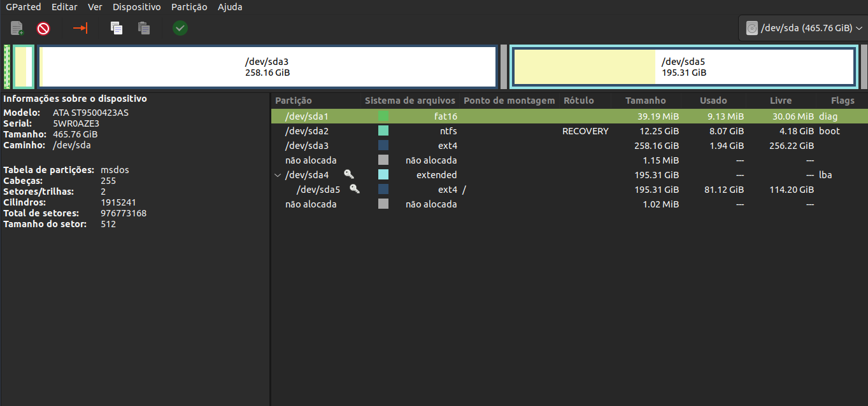Viewport: 868px width, 406px height.
Task: Select the /dev/sda4 partition row
Action: (x=569, y=174)
